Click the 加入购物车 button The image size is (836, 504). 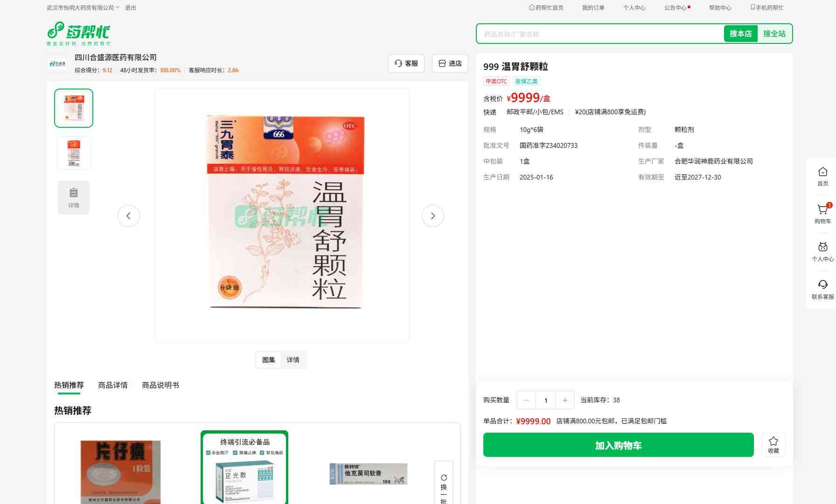point(618,445)
